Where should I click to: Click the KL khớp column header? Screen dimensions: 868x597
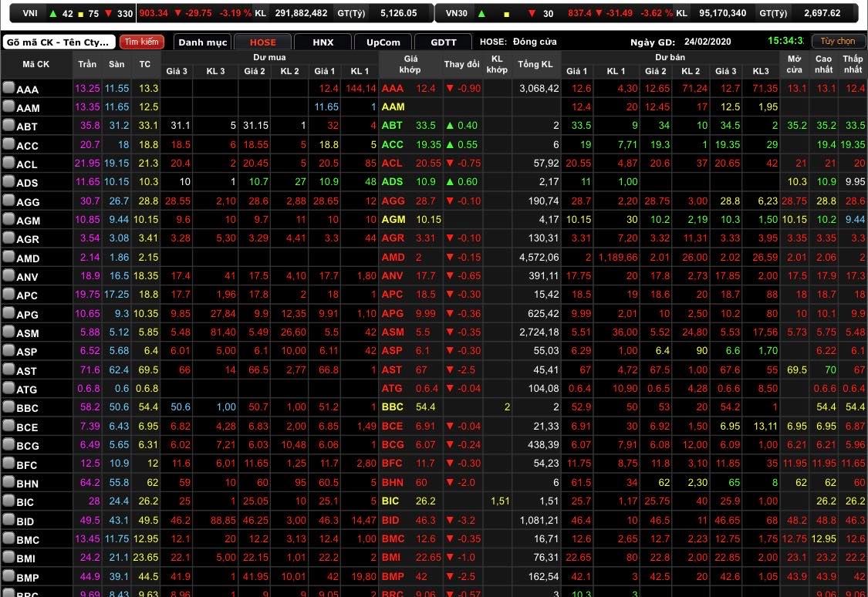497,64
